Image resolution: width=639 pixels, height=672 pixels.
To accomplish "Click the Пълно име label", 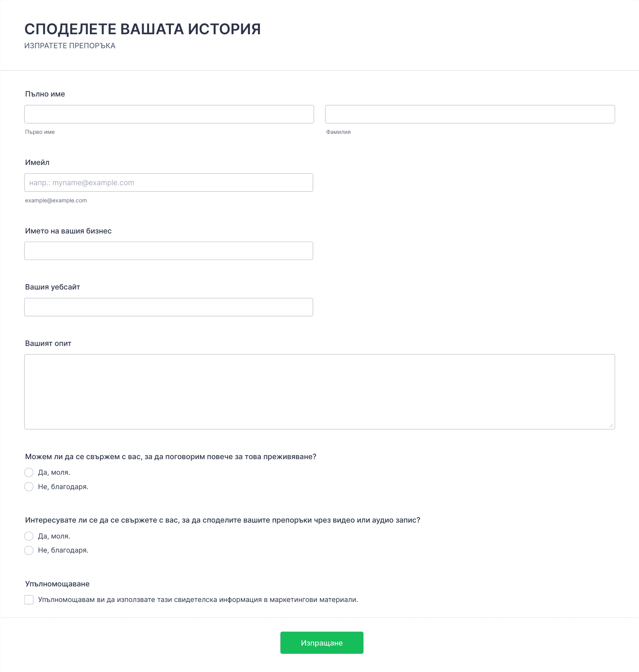I will point(45,94).
